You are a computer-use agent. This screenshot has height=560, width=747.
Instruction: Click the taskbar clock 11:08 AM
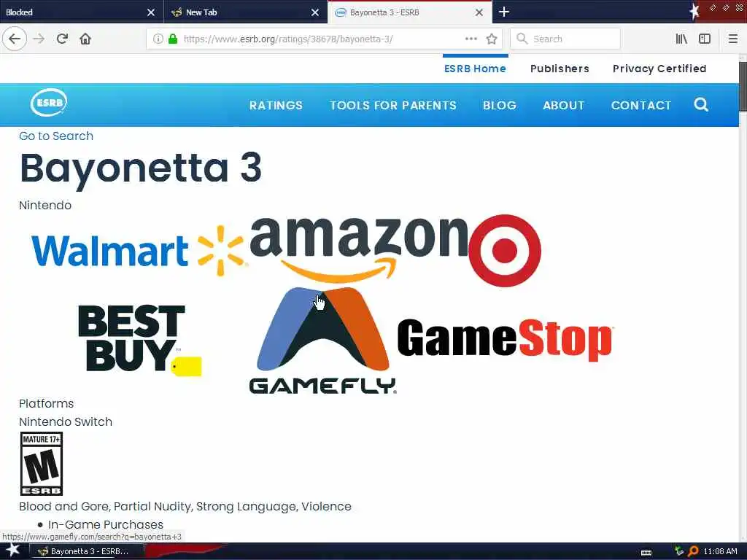720,551
